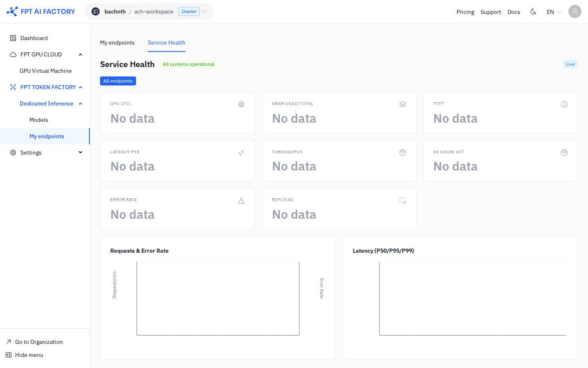Select the Service Health tab
588x368 pixels.
pos(167,43)
